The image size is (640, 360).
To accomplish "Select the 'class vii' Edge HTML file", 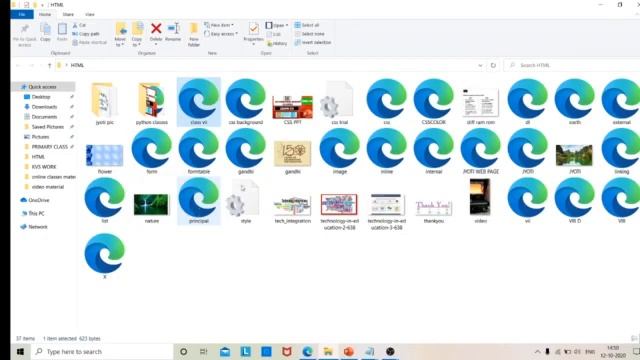I will click(x=199, y=102).
